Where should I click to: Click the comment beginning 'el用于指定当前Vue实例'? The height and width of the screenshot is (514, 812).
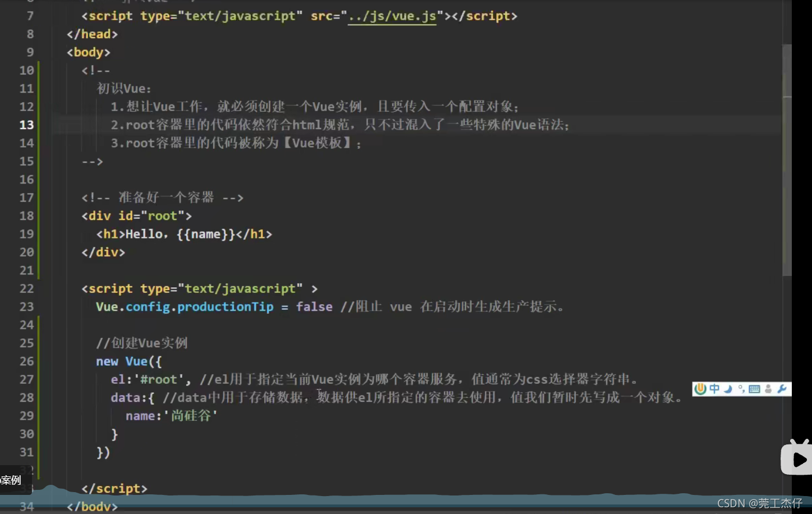419,379
